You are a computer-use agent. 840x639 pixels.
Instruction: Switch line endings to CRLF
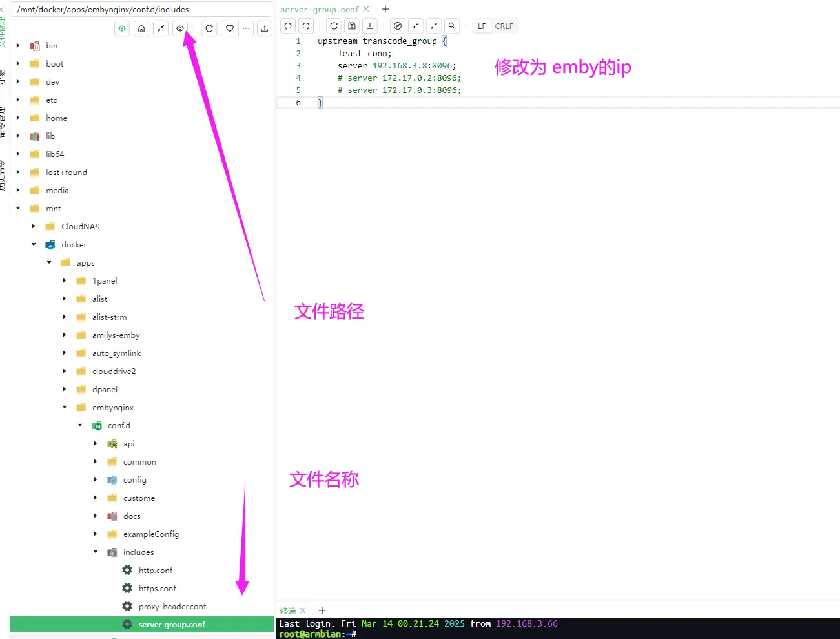point(503,26)
